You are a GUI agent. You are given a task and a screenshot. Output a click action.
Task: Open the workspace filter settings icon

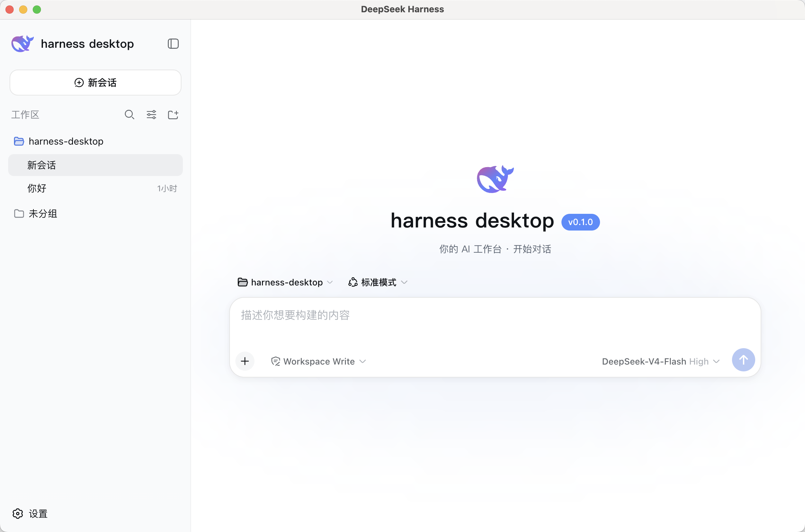point(151,115)
